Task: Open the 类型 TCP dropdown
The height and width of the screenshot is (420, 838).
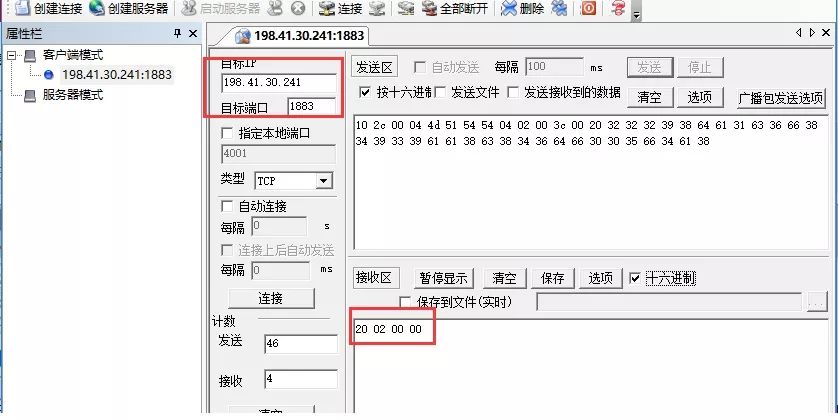Action: pos(323,181)
